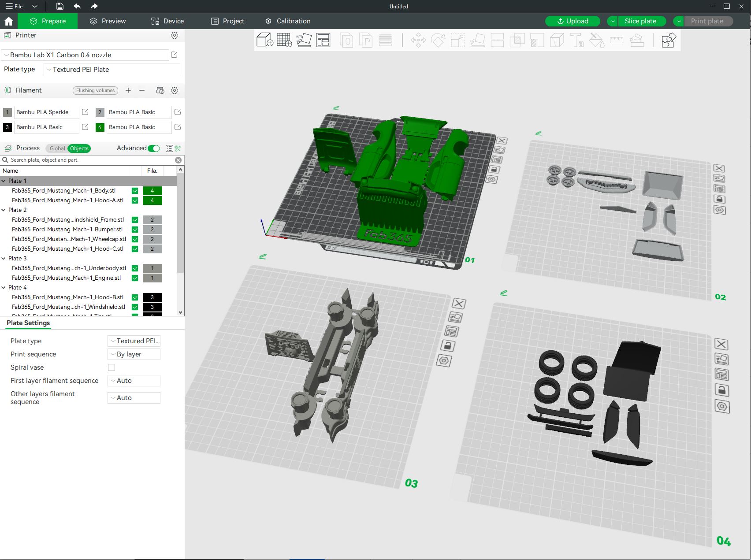Undo last action with the arrow icon
The image size is (751, 560).
[77, 6]
